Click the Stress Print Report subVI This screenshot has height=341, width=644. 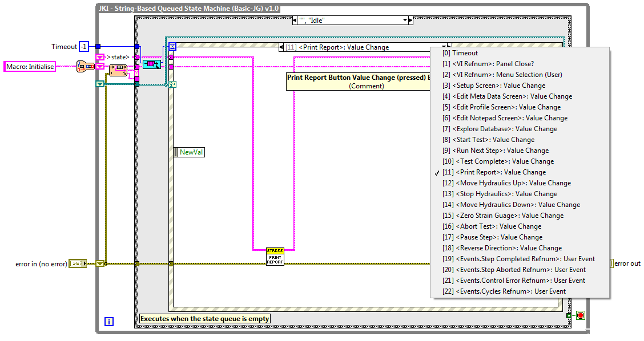tap(275, 257)
